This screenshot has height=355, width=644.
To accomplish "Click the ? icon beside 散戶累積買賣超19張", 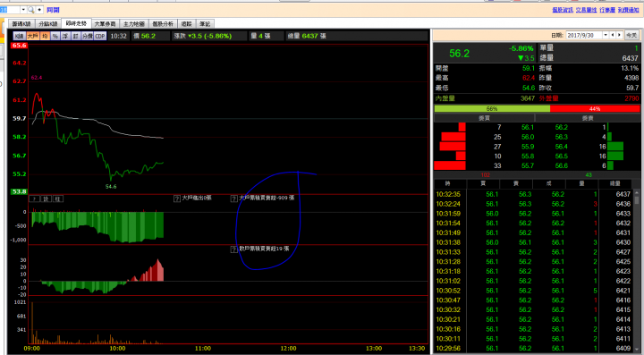I will [x=234, y=249].
